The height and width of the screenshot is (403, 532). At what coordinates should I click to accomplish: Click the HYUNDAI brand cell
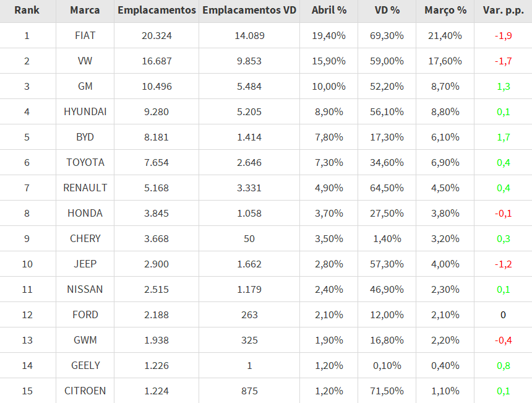(85, 112)
